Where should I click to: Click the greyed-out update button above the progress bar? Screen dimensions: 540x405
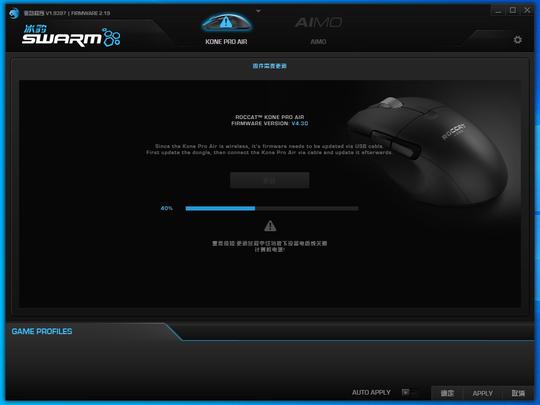[x=270, y=180]
